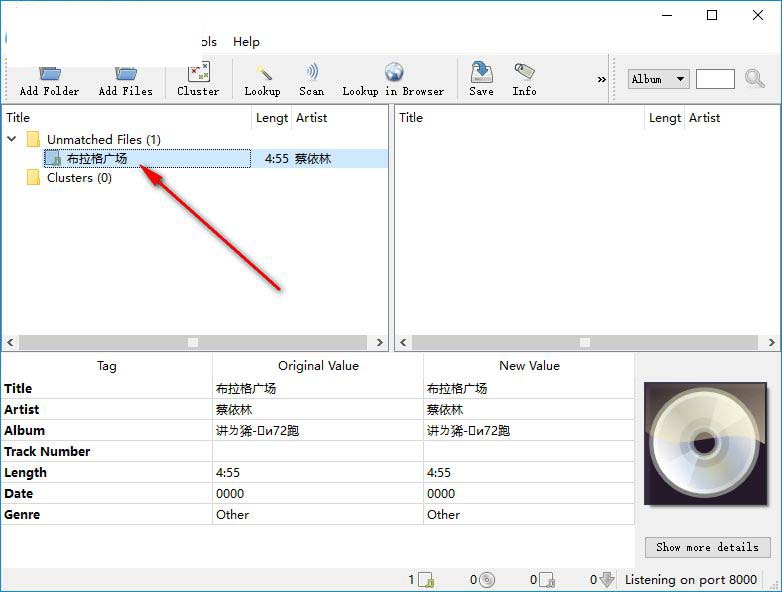Select the Length tag row label
The height and width of the screenshot is (592, 782).
click(25, 472)
